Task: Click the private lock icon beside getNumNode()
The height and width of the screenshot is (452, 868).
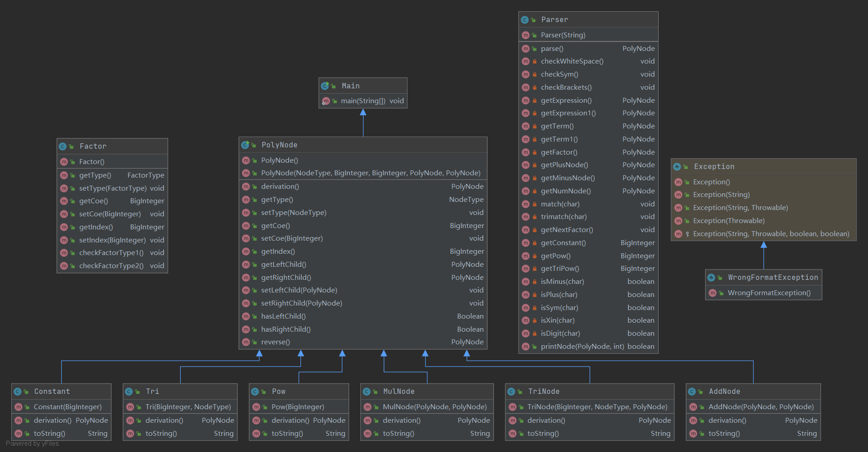Action: (x=534, y=191)
